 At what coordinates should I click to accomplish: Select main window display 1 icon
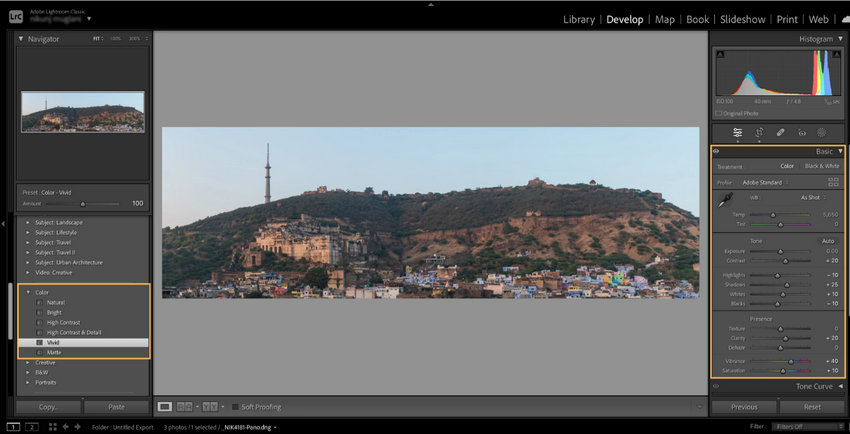tap(13, 427)
